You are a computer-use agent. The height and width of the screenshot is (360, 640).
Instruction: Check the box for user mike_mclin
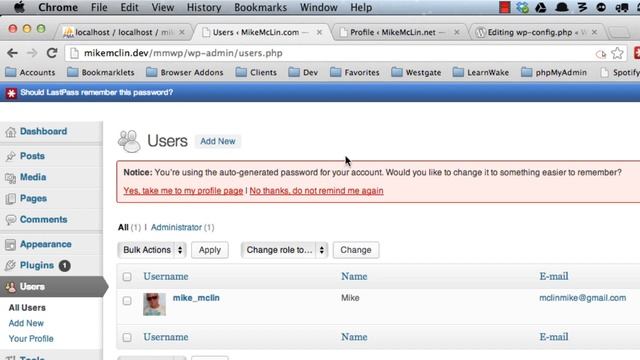(127, 301)
